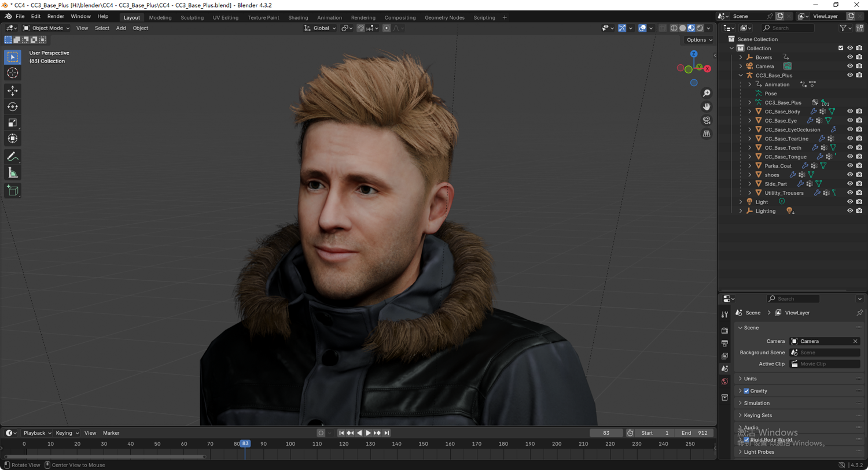
Task: Open the Keying menu in timeline
Action: pyautogui.click(x=67, y=433)
